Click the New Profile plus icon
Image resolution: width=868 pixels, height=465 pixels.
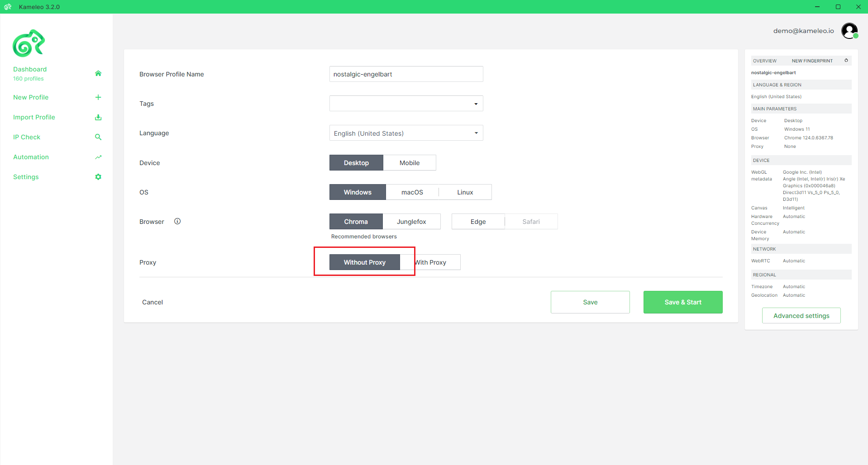(x=98, y=97)
